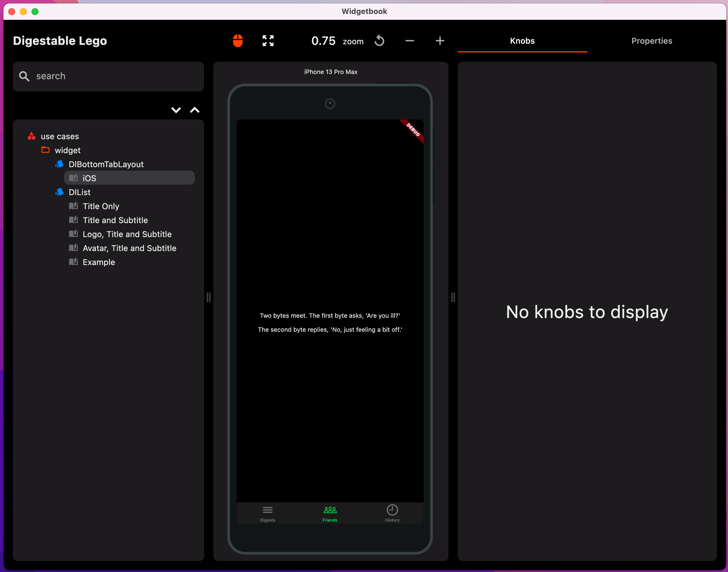Toggle the orange mouse interaction mode icon
Screen dimensions: 728x572
238,41
